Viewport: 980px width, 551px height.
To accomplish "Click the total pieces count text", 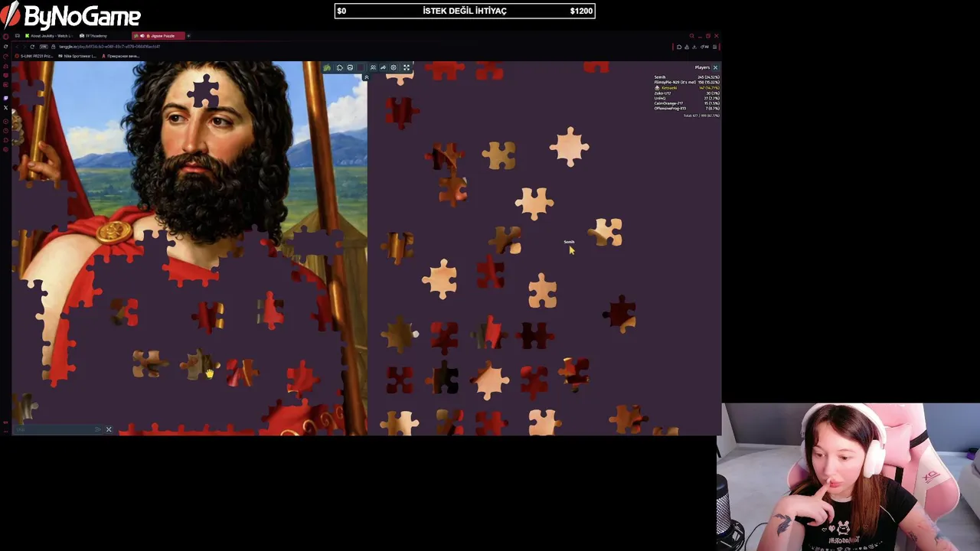I will (701, 116).
